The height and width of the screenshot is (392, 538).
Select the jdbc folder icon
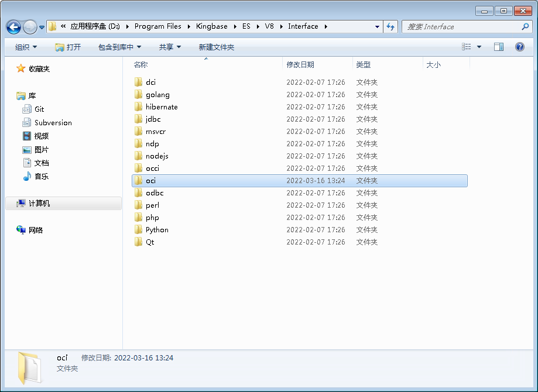pyautogui.click(x=138, y=119)
